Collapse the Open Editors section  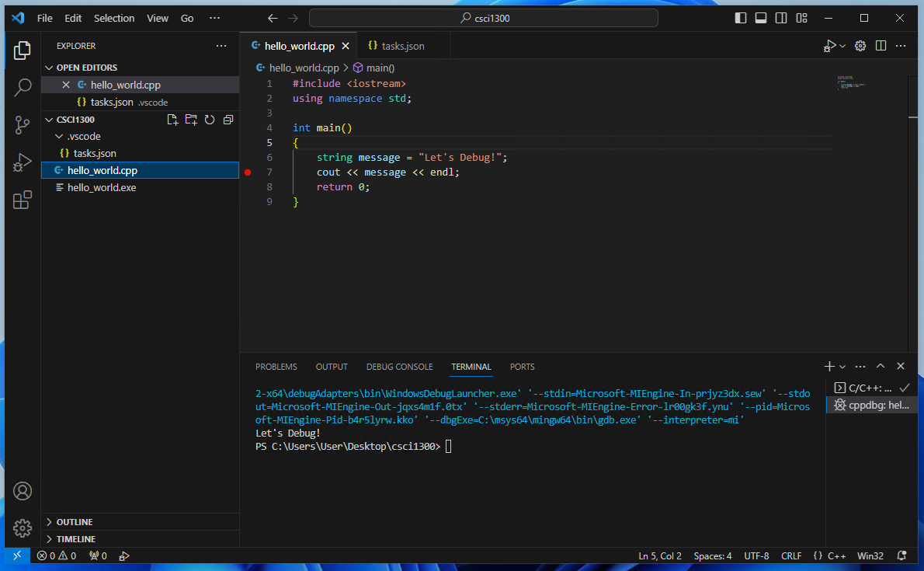(x=141, y=68)
